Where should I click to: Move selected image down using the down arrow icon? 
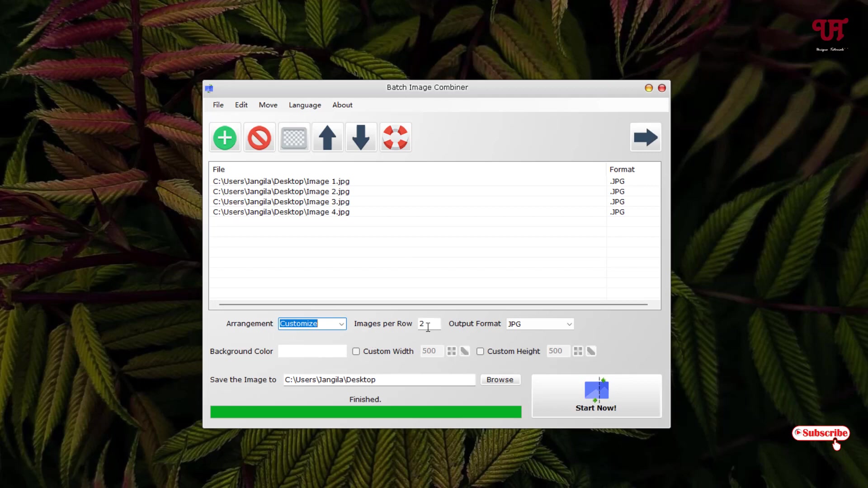[361, 137]
